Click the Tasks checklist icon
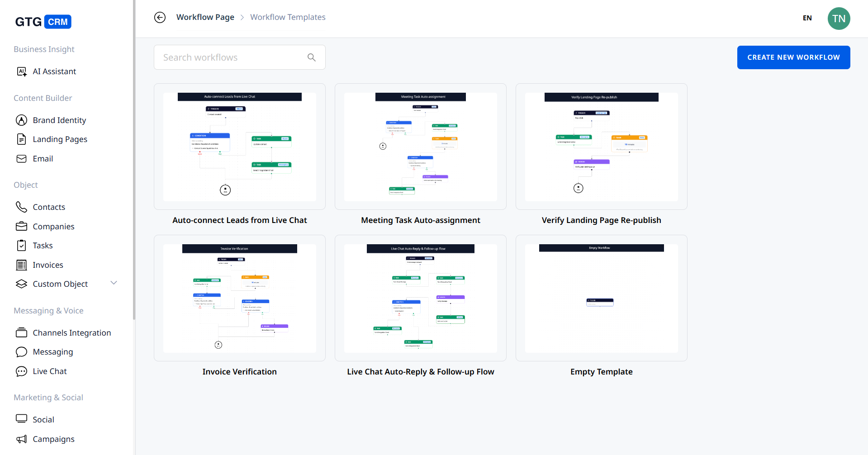Image resolution: width=868 pixels, height=455 pixels. click(x=21, y=246)
